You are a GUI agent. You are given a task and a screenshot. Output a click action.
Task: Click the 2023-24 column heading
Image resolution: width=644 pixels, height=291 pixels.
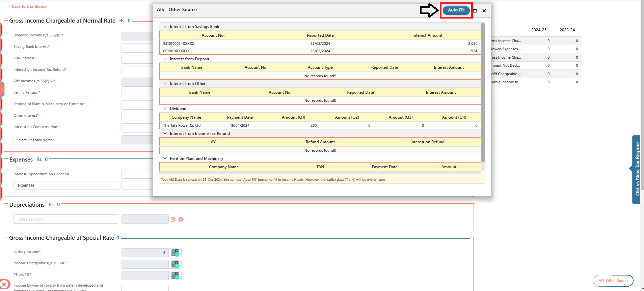point(567,30)
